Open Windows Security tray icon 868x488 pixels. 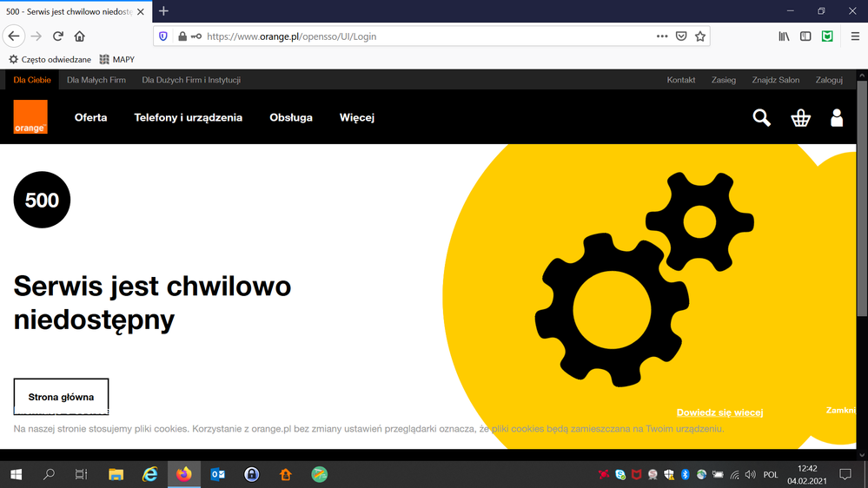[669, 474]
